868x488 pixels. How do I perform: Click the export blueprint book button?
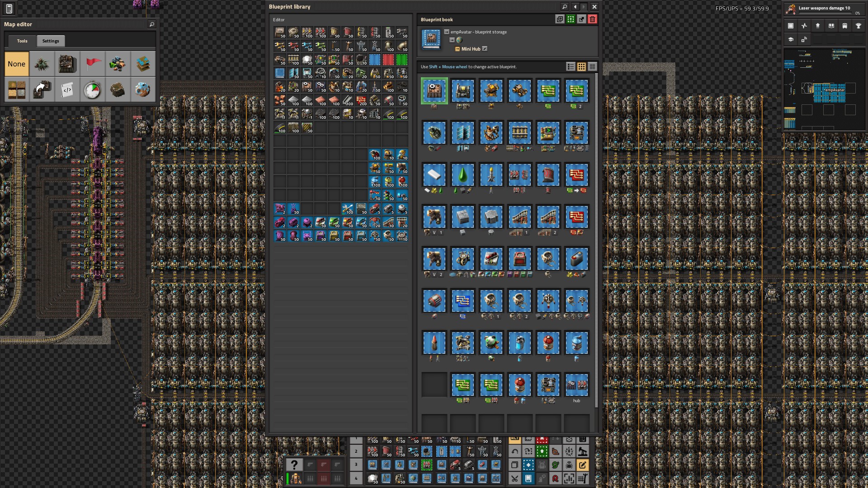[x=581, y=19]
